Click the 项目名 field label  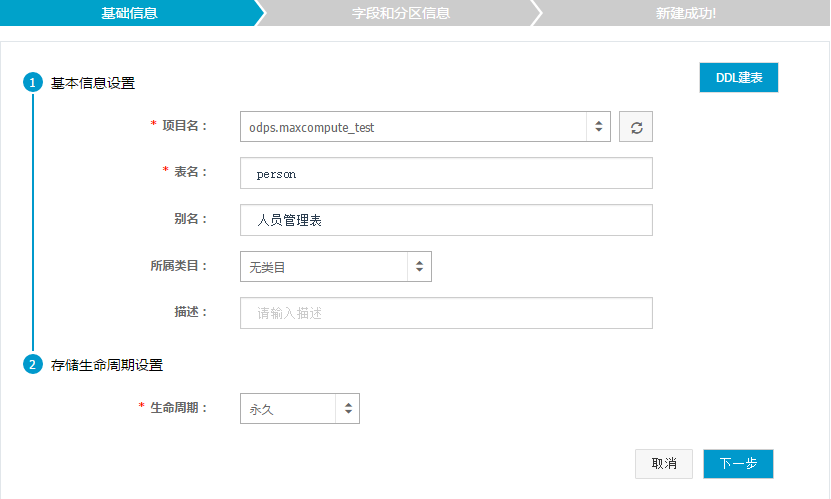pos(184,126)
